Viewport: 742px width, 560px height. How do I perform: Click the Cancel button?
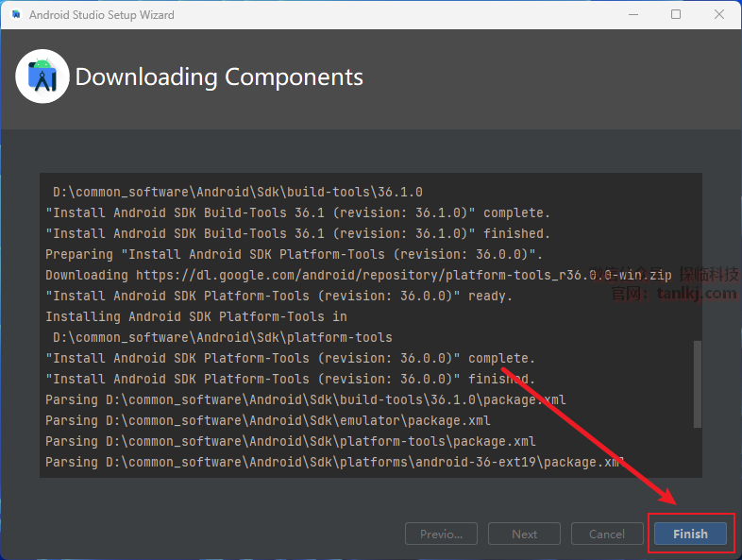coord(607,534)
